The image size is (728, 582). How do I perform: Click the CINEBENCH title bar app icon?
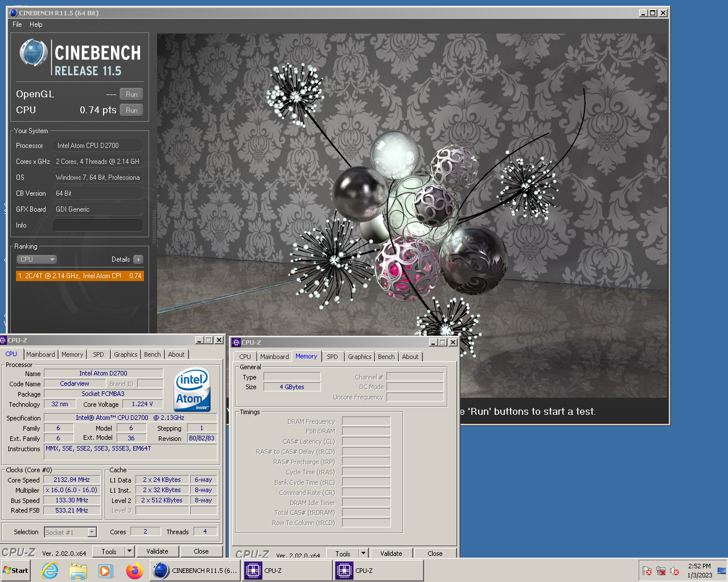point(14,13)
